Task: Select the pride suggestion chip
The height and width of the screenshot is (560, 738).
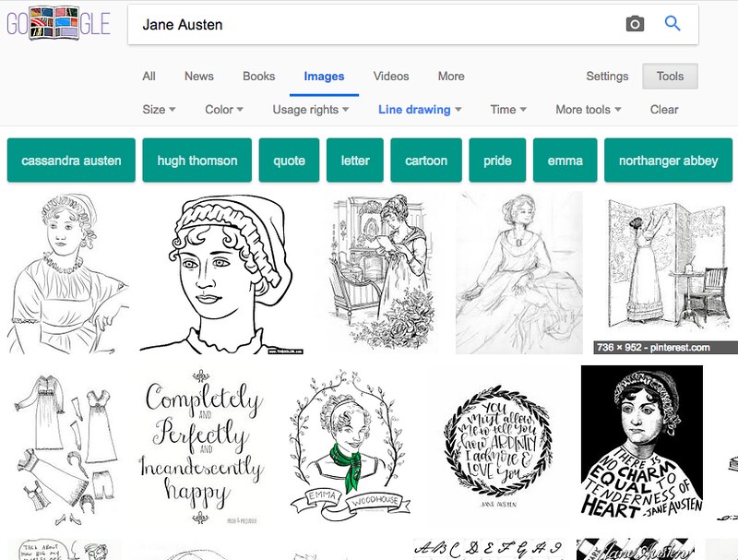Action: tap(497, 160)
